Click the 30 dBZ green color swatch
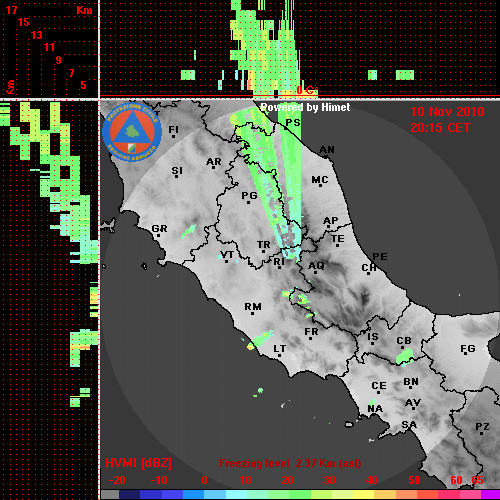 pos(322,495)
